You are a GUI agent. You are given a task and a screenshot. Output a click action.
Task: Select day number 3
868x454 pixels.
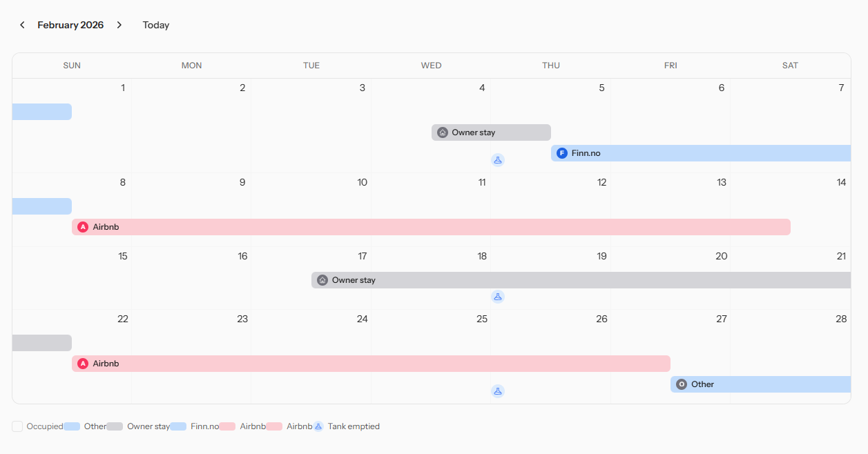pyautogui.click(x=363, y=88)
